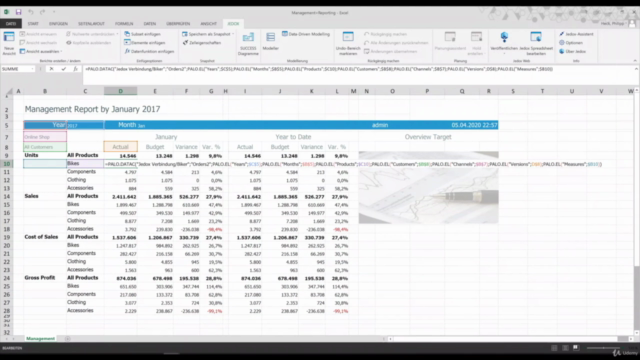This screenshot has height=360, width=640.
Task: Open Jedox Optionen
Action: tap(571, 42)
